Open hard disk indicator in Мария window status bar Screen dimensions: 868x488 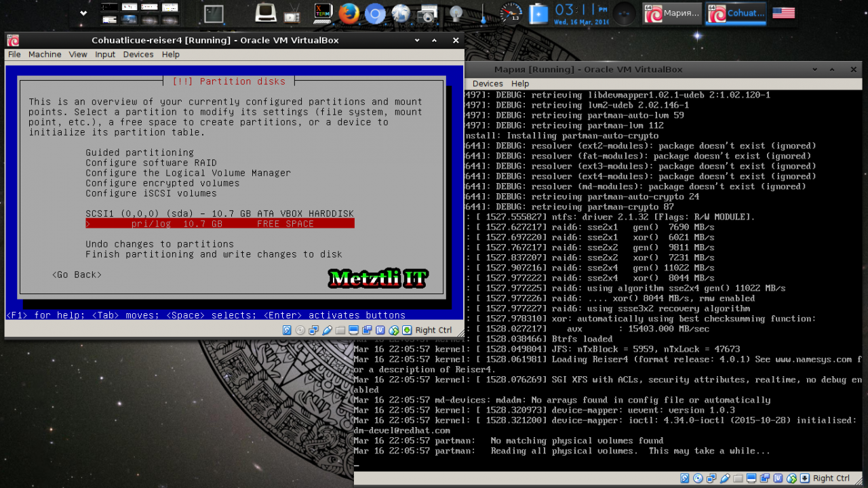(x=685, y=478)
